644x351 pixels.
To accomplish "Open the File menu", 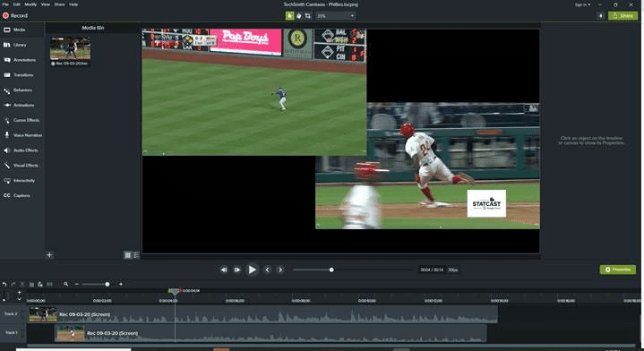I will click(x=5, y=4).
